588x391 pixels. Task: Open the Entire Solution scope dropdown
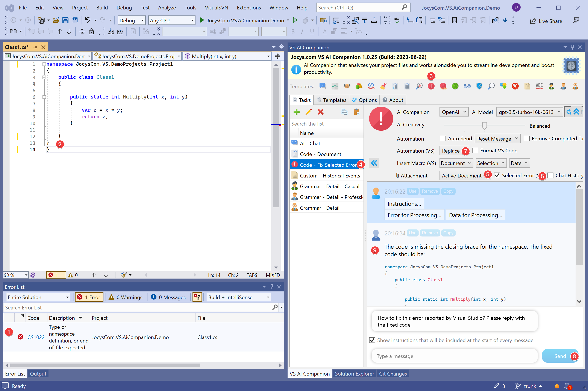point(38,297)
